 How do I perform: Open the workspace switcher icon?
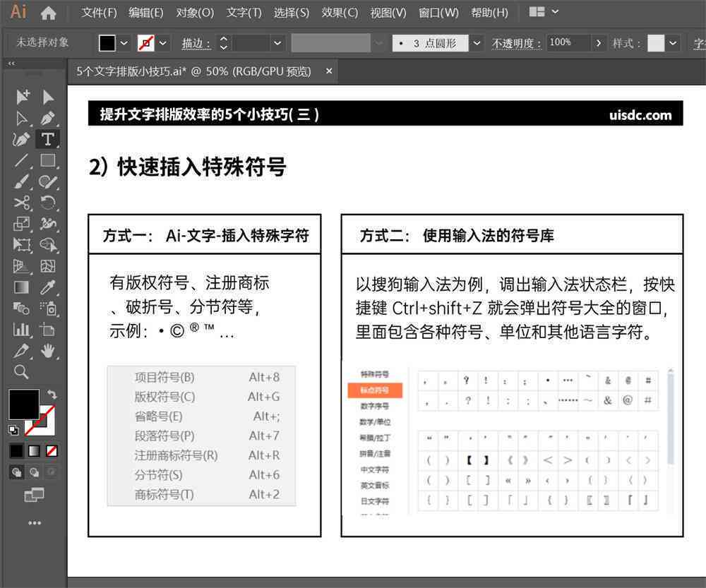click(x=537, y=12)
